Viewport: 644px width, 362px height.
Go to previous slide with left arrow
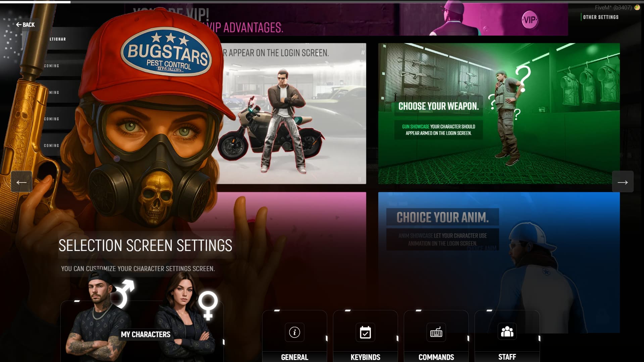click(x=21, y=182)
